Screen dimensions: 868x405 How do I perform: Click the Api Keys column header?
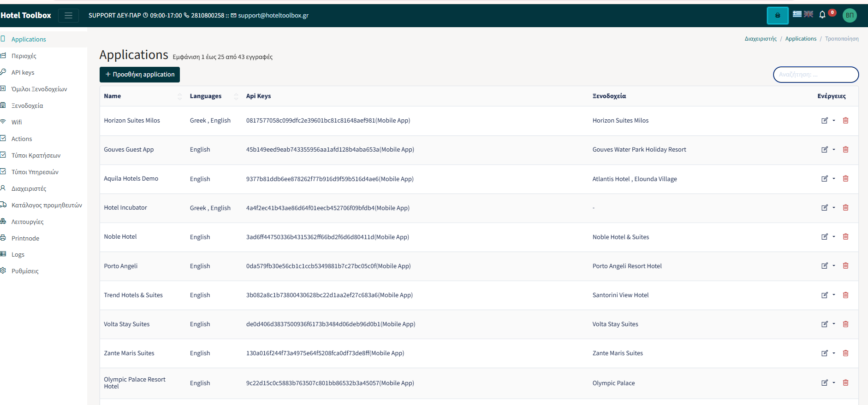(258, 96)
